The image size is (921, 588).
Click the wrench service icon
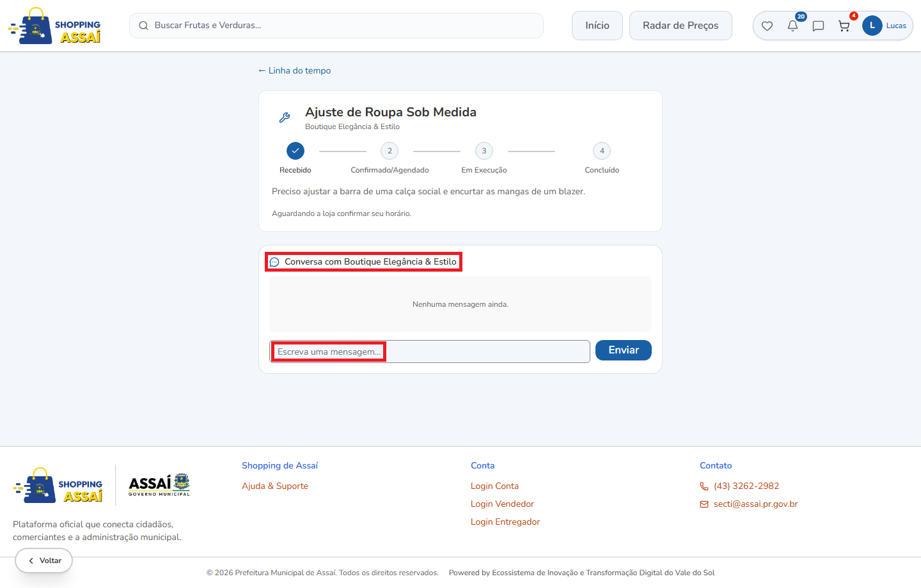click(285, 118)
